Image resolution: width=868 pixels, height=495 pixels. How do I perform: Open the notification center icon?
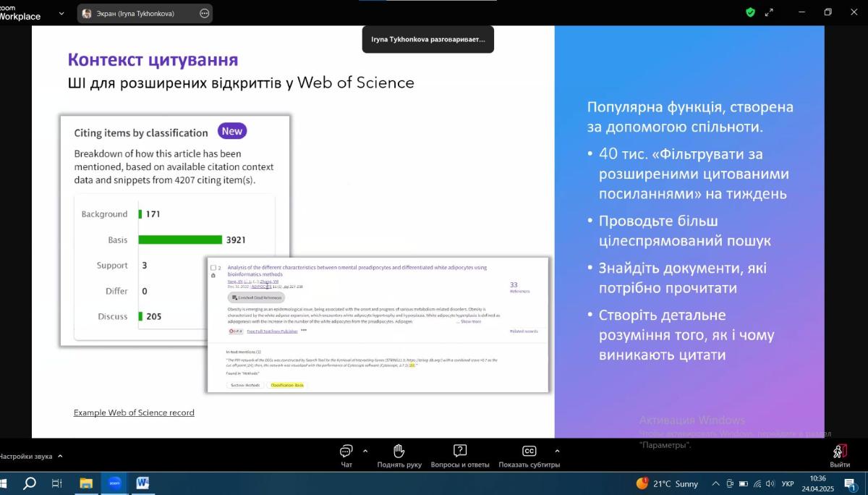point(850,483)
